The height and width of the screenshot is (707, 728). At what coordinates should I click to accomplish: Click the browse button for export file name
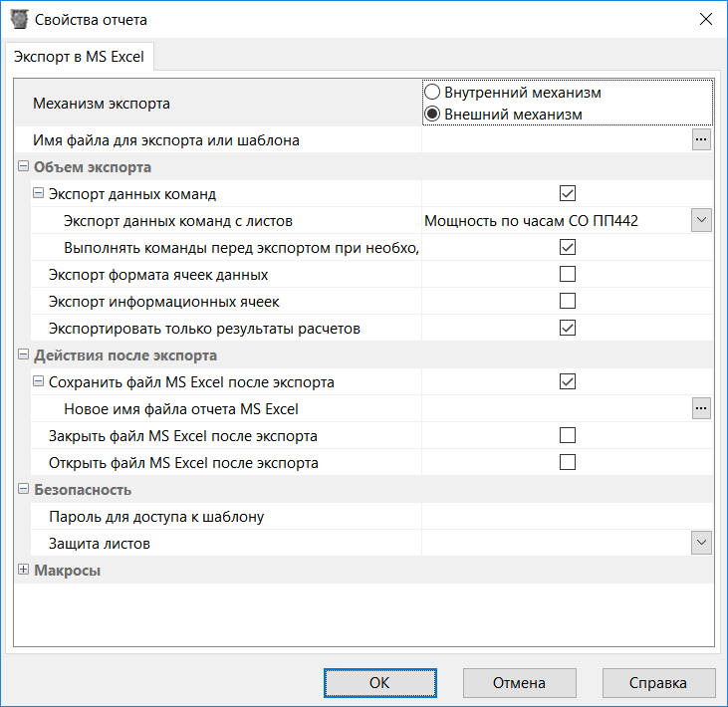tap(701, 140)
